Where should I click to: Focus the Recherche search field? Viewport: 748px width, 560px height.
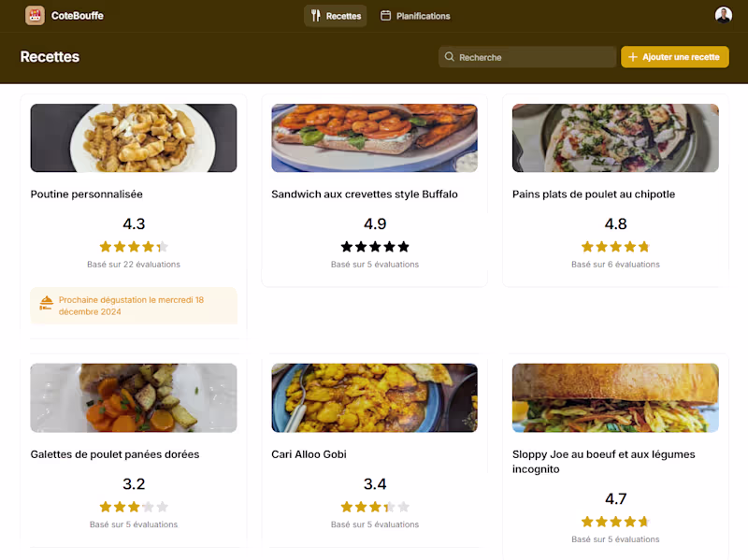pos(533,57)
